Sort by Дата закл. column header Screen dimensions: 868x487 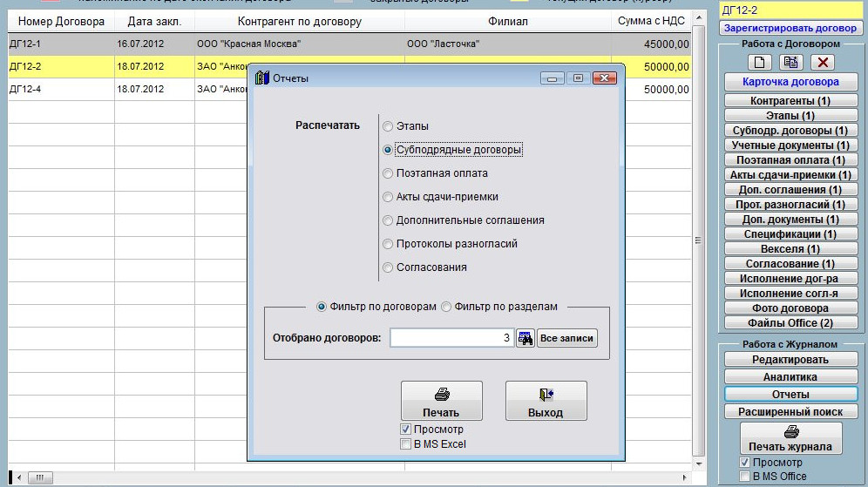pyautogui.click(x=154, y=22)
